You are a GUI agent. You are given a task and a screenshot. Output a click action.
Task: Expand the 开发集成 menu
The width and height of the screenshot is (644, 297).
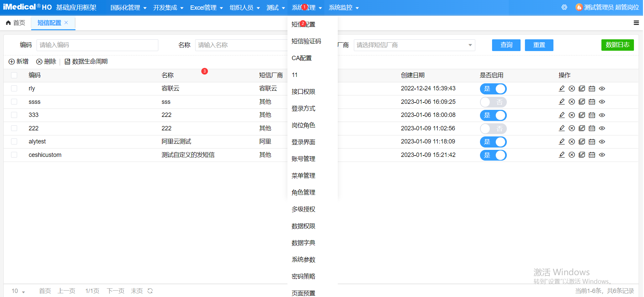[x=168, y=8]
